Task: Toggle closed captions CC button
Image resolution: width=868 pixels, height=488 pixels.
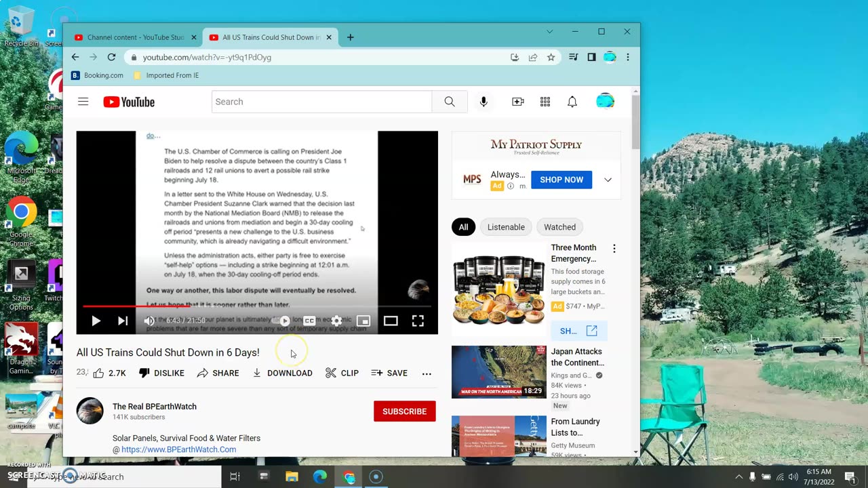Action: click(309, 321)
